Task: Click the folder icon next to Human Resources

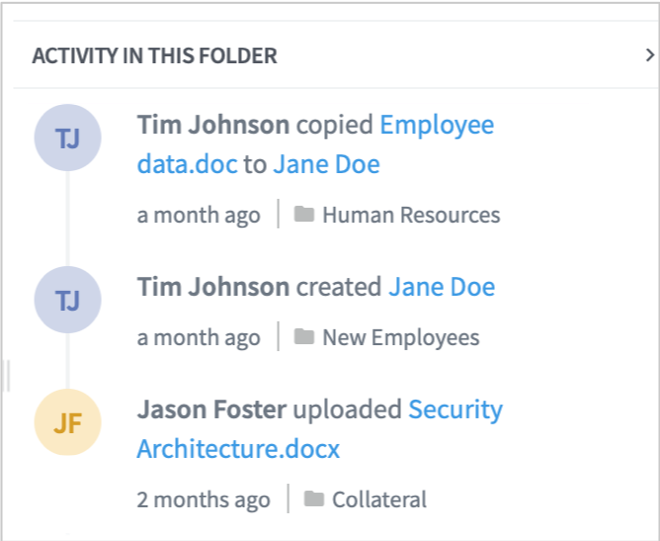Action: tap(304, 215)
